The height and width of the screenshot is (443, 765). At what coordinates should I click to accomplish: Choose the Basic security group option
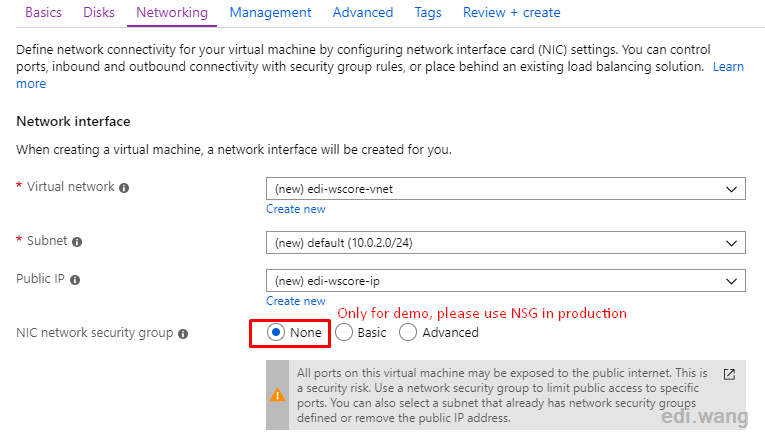coord(343,332)
